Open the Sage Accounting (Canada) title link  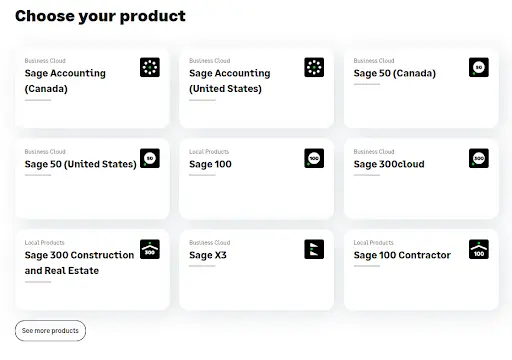65,81
